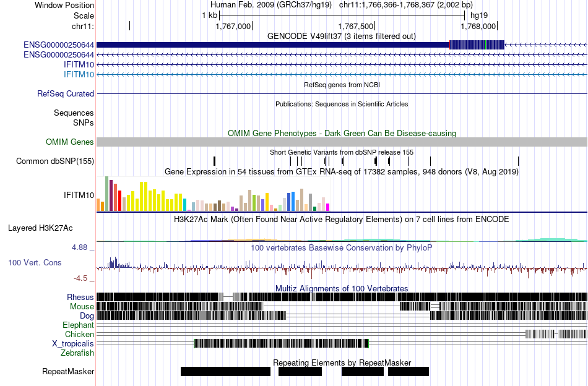The image size is (588, 386).
Task: Open the 'RefSeq genes from NCBI' track title
Action: (x=342, y=85)
